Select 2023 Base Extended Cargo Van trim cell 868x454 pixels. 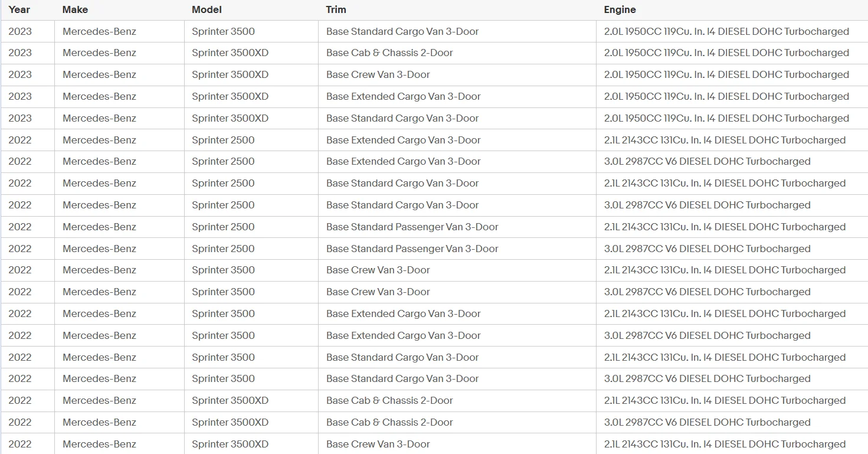tap(457, 97)
